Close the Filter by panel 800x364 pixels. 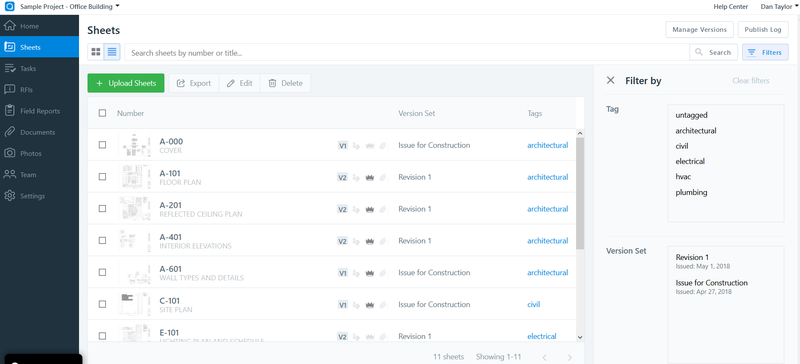point(610,80)
